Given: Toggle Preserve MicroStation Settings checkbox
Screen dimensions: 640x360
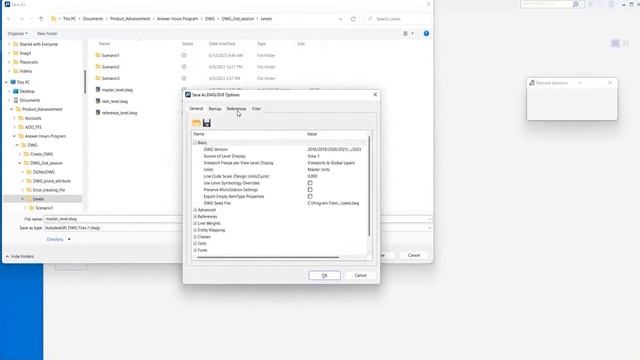Looking at the screenshot, I should click(x=310, y=189).
